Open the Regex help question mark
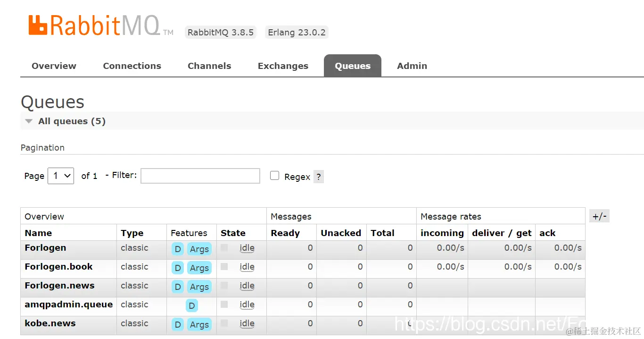Screen dimensions: 644x339 pyautogui.click(x=319, y=177)
